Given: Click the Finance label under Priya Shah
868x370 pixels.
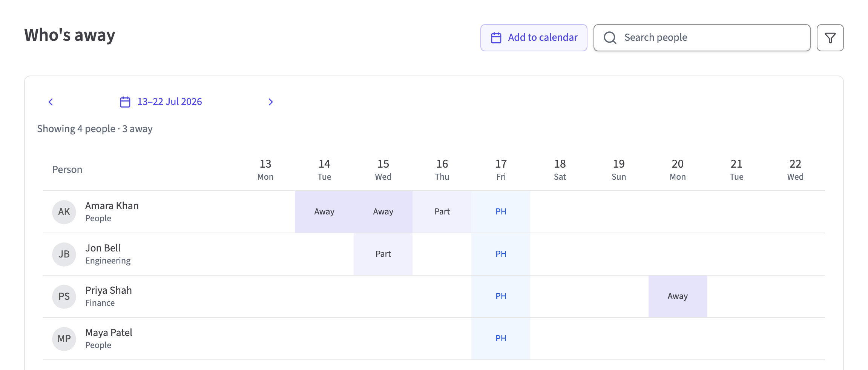Looking at the screenshot, I should (x=100, y=303).
